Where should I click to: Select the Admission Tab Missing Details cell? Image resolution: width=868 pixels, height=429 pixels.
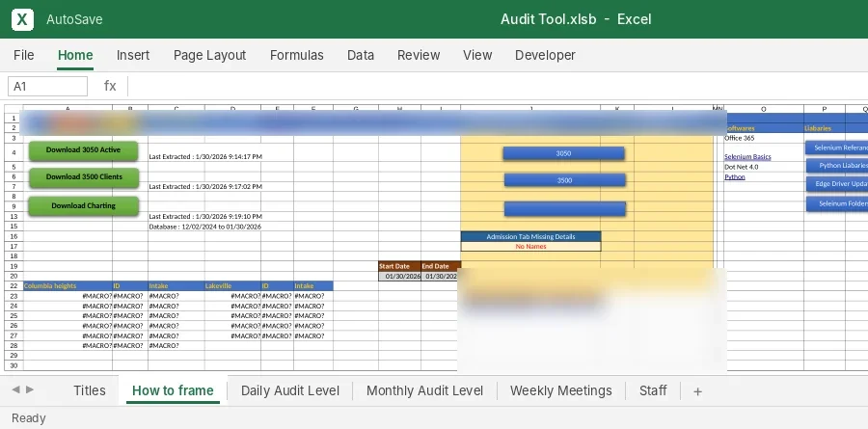pyautogui.click(x=530, y=236)
